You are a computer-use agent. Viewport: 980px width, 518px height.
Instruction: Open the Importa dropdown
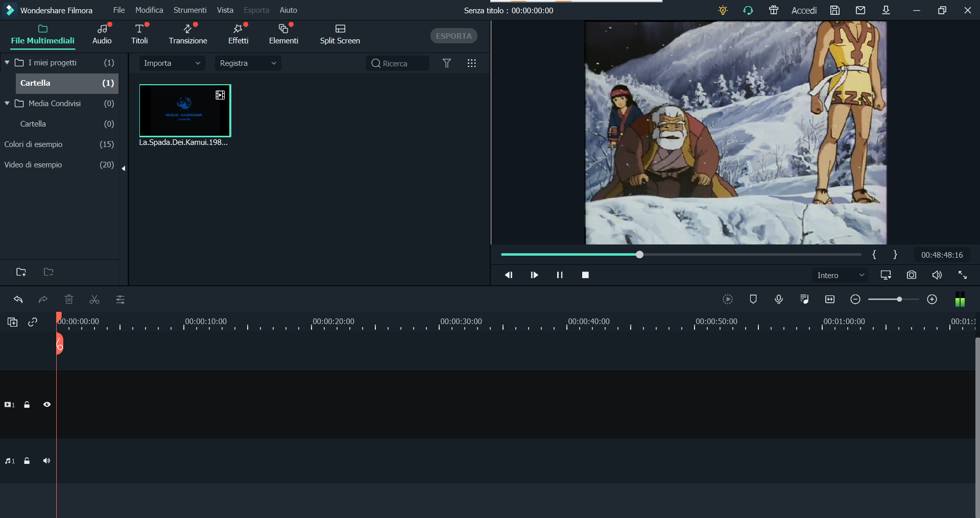172,63
